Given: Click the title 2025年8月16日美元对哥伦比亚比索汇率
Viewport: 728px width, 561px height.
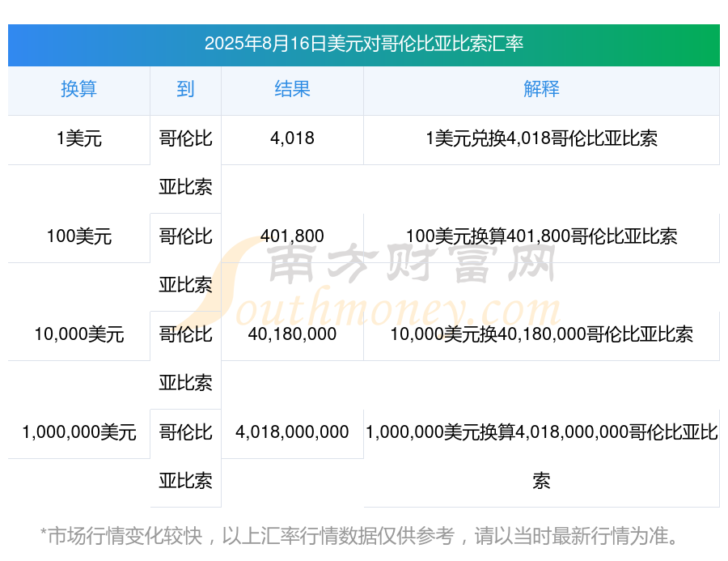Looking at the screenshot, I should [x=363, y=44].
